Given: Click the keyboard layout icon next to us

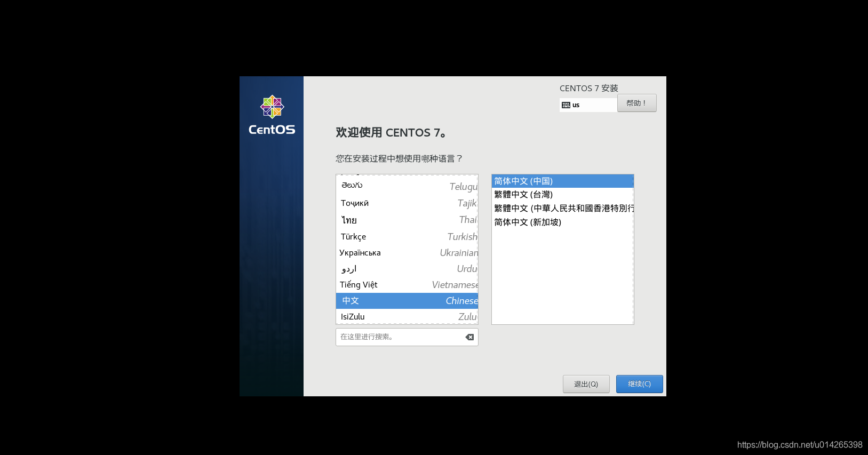Looking at the screenshot, I should point(566,105).
